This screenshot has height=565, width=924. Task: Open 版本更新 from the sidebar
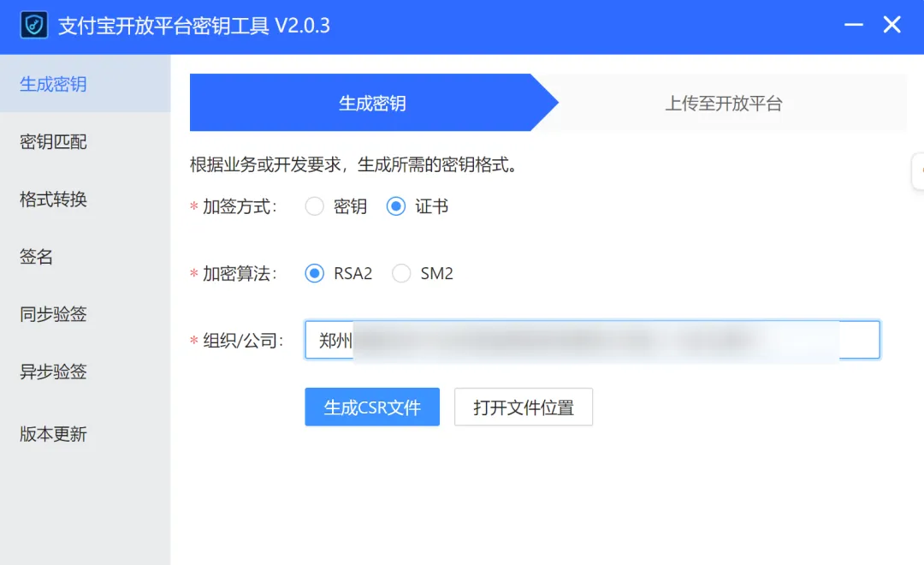[53, 434]
